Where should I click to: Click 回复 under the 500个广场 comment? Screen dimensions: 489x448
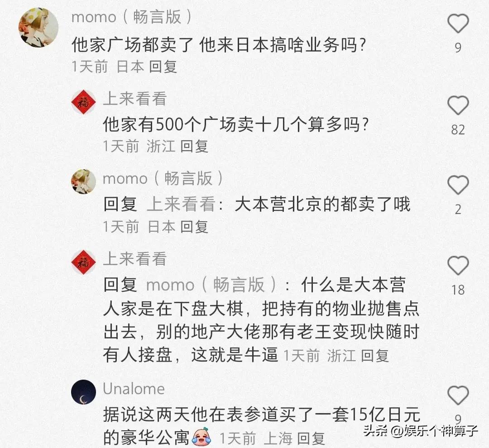click(194, 146)
